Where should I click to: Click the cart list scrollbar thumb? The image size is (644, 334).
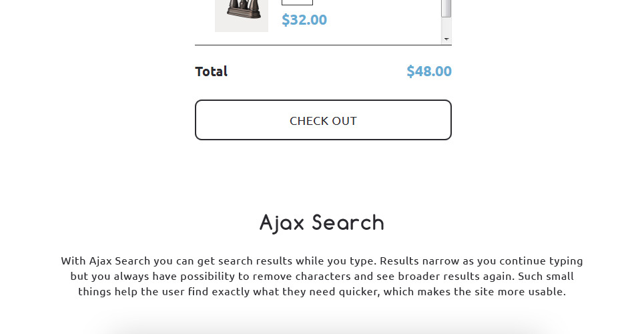pos(446,8)
